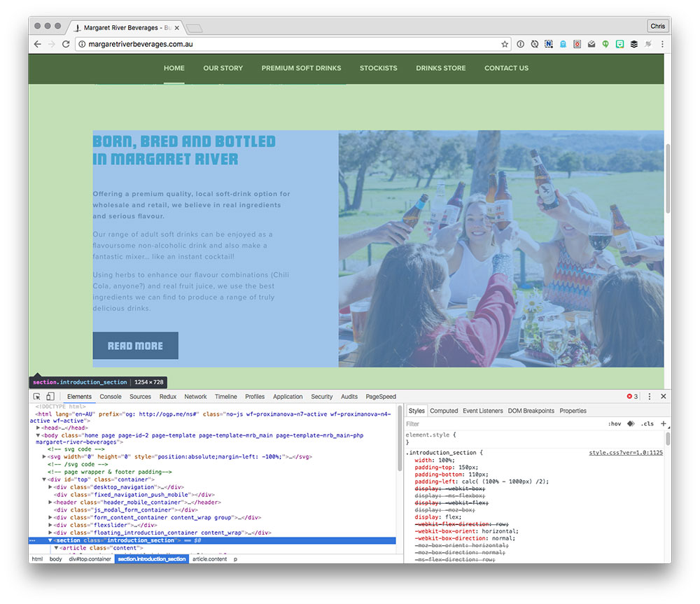
Task: Open the Buffer stacked layers extension
Action: tap(634, 44)
